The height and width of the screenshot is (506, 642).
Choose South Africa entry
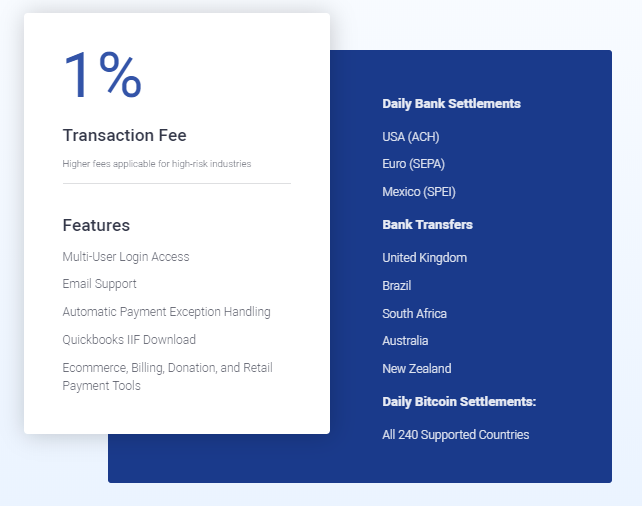tap(414, 314)
